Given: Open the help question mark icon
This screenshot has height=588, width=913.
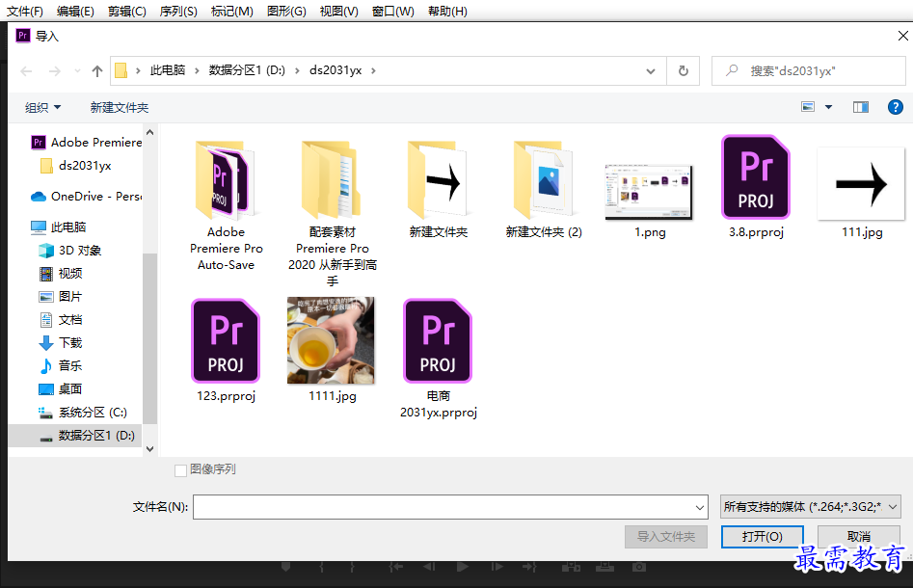Looking at the screenshot, I should tap(895, 107).
